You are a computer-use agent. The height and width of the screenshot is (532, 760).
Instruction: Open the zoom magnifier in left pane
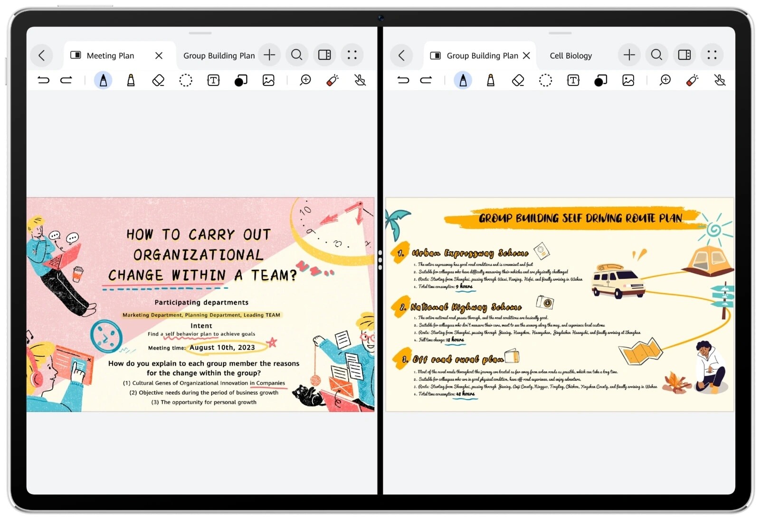coord(305,80)
